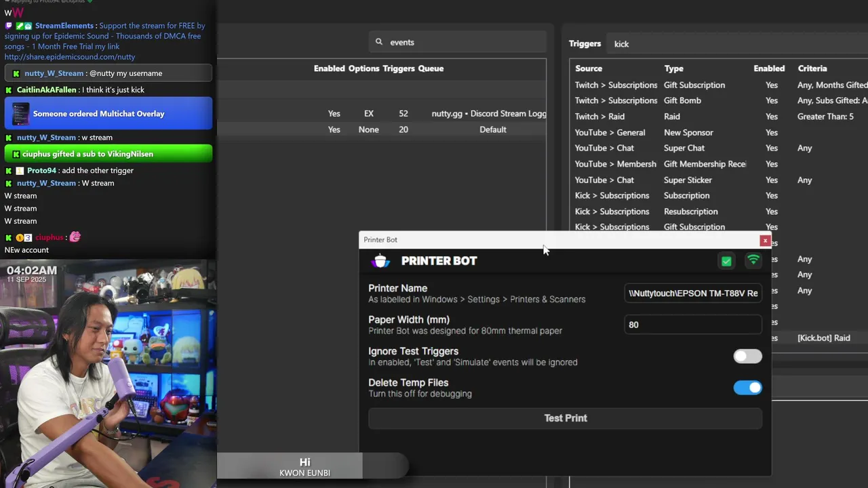Image resolution: width=868 pixels, height=488 pixels.
Task: Open the epidemicsound.com/nutty link in chat
Action: tap(70, 57)
